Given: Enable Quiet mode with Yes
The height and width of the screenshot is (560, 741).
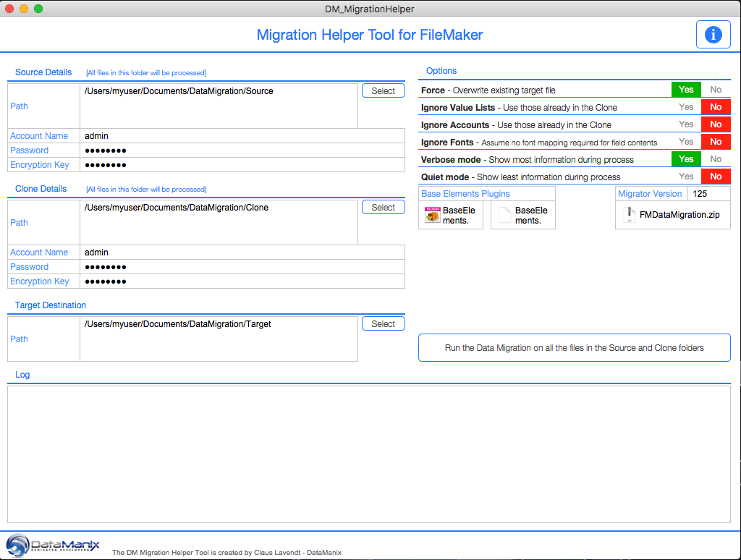Looking at the screenshot, I should [686, 177].
